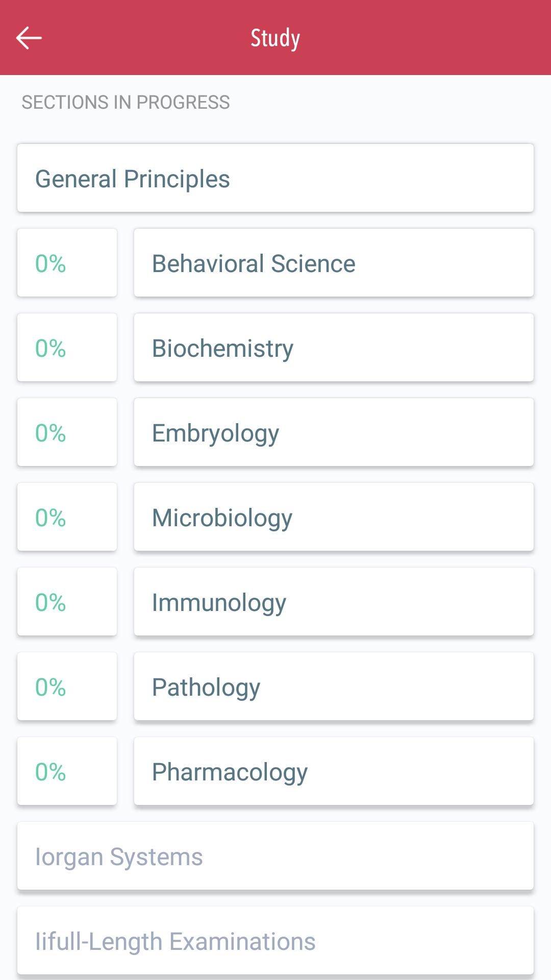Tap Microbiology 0% progress box
Viewport: 551px width, 980px height.
pos(67,517)
